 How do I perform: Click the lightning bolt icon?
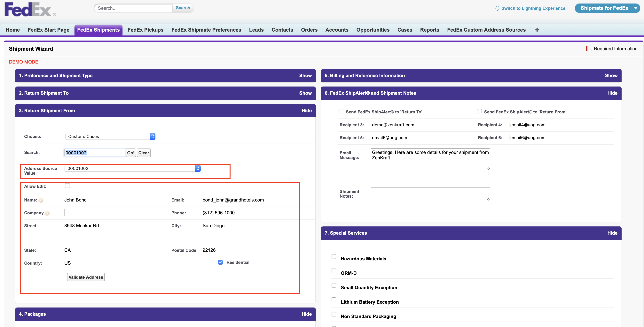[x=497, y=8]
